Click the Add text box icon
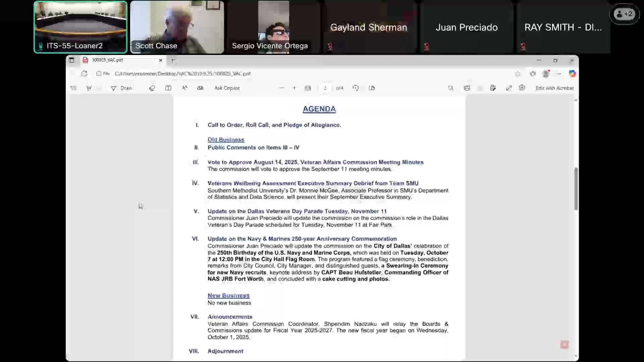Screen dimensions: 644x362 pos(168,88)
